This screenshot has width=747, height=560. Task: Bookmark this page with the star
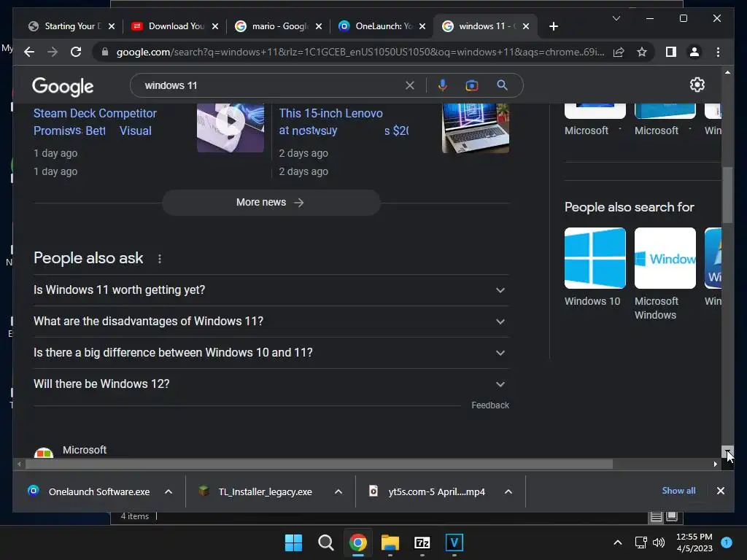click(642, 52)
